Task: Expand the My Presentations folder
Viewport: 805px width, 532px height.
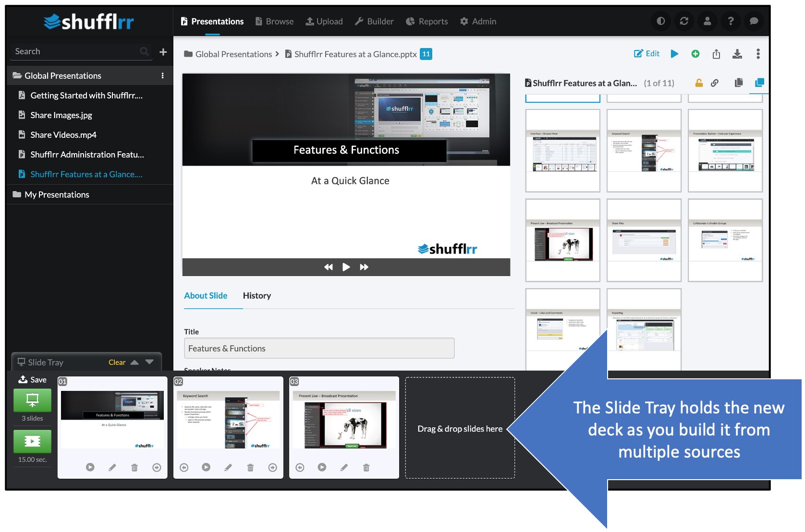Action: [17, 194]
